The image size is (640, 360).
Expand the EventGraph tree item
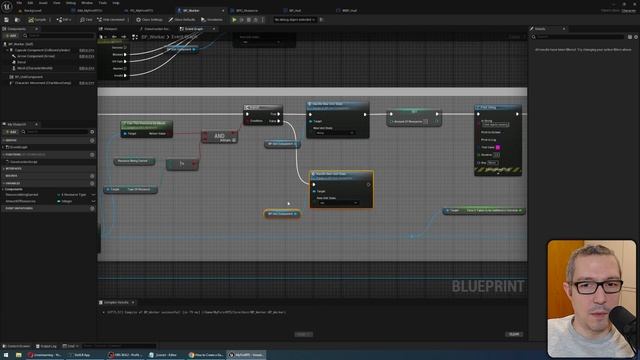point(4,147)
